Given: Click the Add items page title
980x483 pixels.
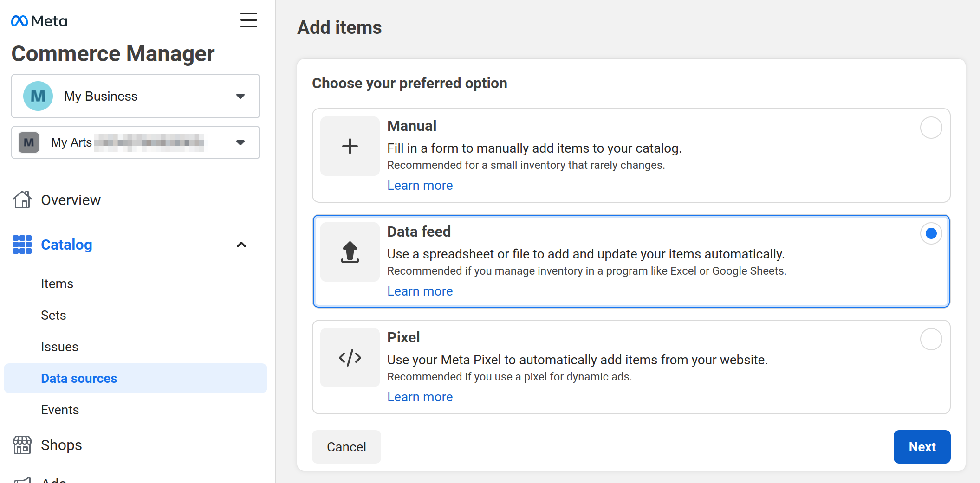Looking at the screenshot, I should (339, 27).
